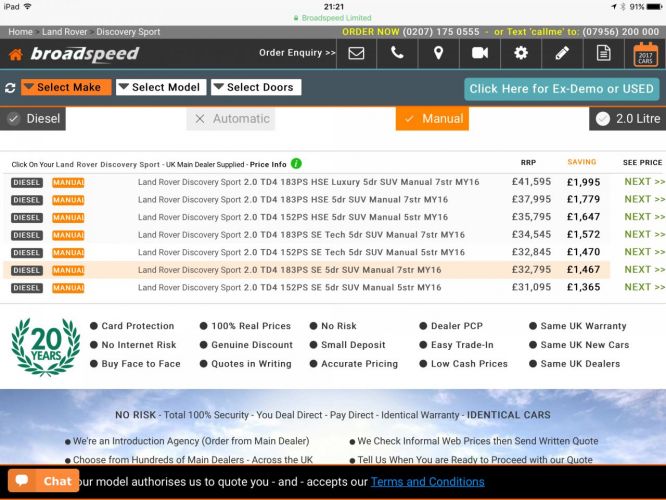The width and height of the screenshot is (666, 500).
Task: Select the highlighted 183PS SE 7str model
Action: (x=289, y=270)
